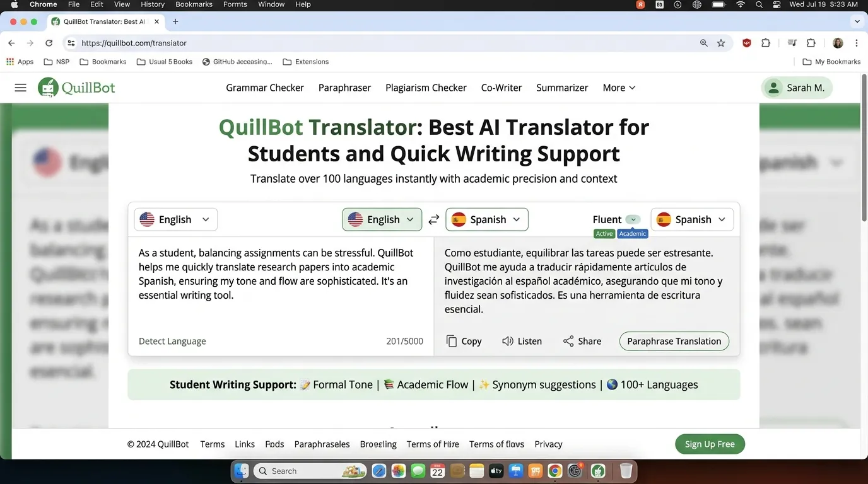Click Sign Up Free button

click(x=710, y=444)
